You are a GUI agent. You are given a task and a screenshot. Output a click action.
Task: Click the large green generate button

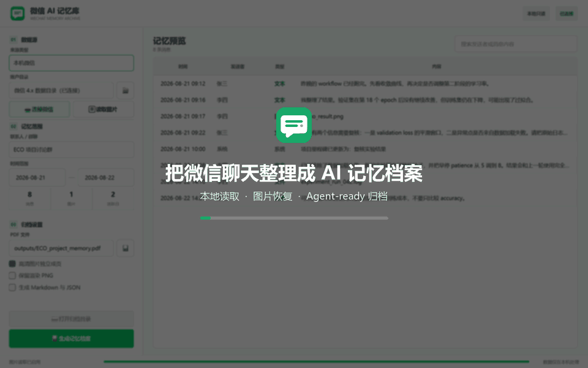click(71, 339)
